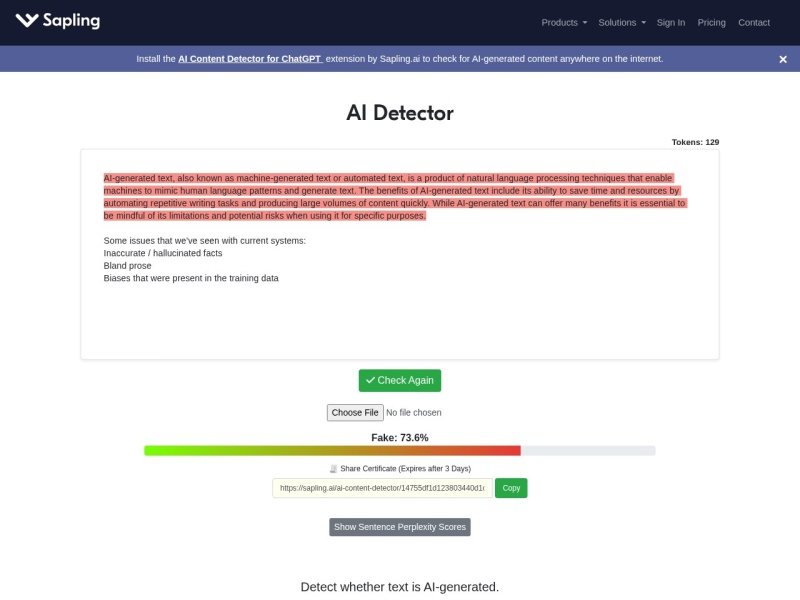
Task: Open the Products dropdown
Action: (x=560, y=22)
